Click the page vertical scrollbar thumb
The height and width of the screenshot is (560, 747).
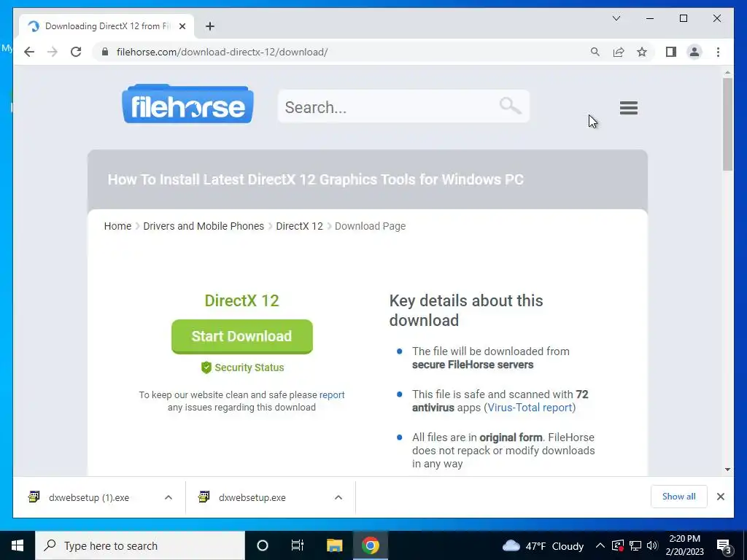coord(727,124)
